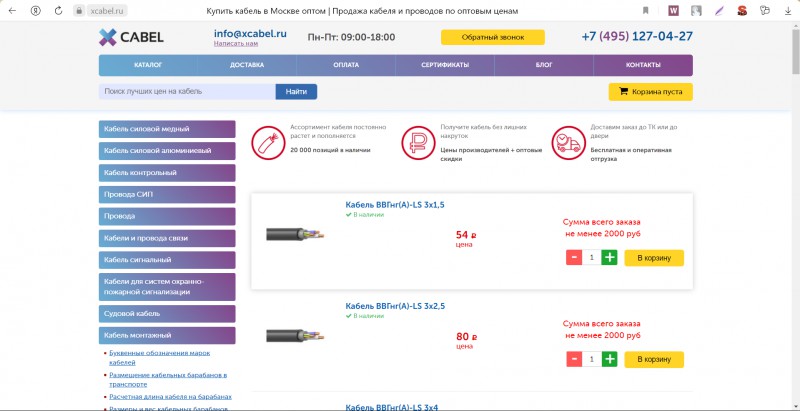Open category Кабели для систем охранно-пожарной сигнализации
The width and height of the screenshot is (800, 411).
click(x=167, y=287)
